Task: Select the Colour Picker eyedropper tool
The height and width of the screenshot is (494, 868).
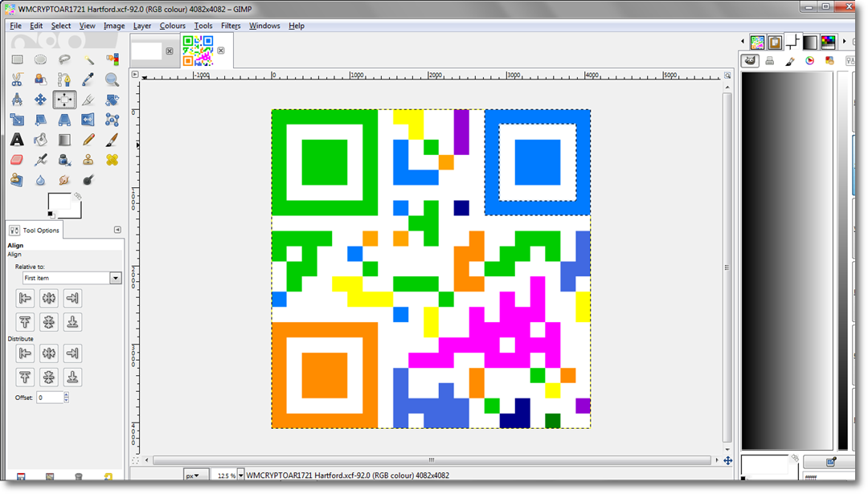Action: (88, 80)
